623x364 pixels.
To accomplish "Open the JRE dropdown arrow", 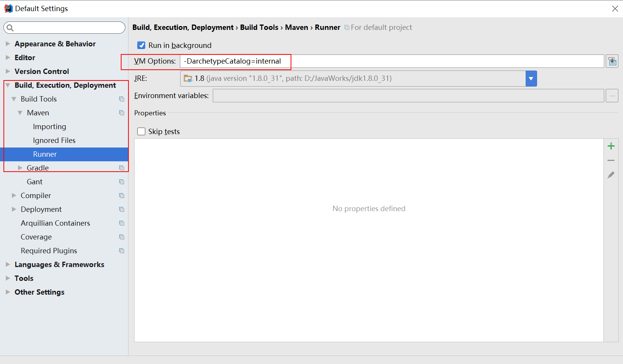I will point(531,79).
